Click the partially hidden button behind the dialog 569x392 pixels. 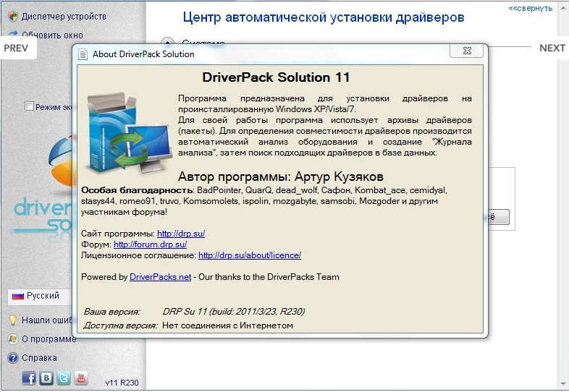[x=499, y=217]
